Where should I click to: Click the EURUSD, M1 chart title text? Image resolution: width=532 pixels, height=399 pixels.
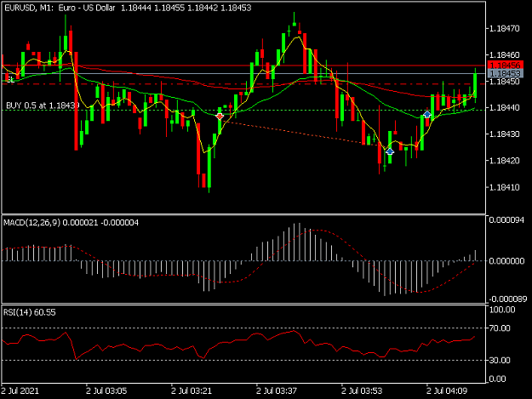128,8
